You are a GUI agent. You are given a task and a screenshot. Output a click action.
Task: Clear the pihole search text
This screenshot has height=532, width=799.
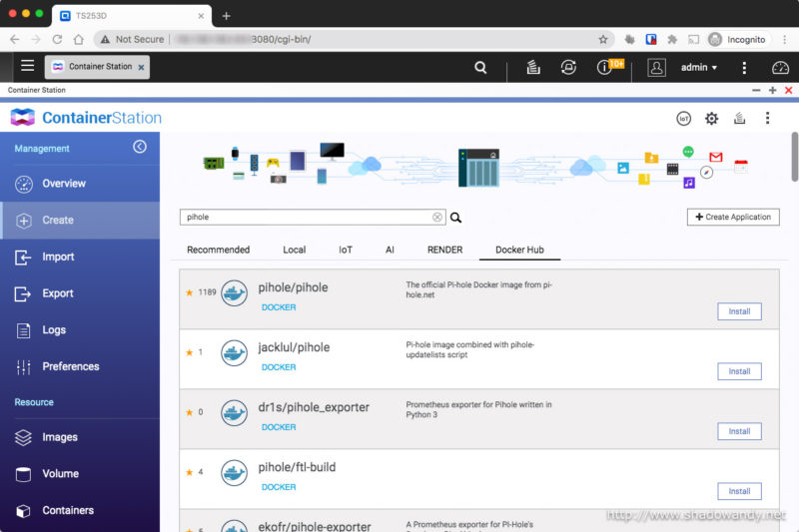437,217
